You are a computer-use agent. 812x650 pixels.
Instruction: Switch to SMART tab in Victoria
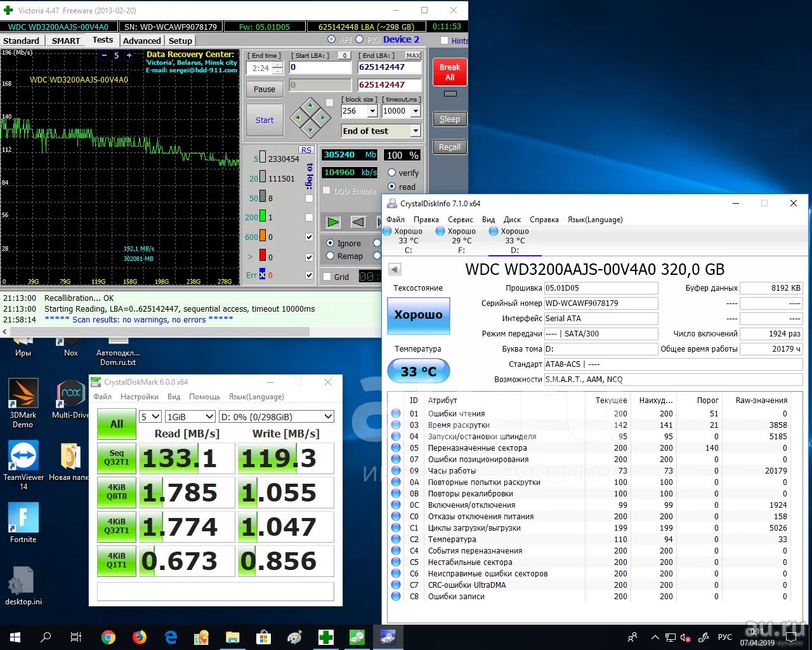coord(66,41)
